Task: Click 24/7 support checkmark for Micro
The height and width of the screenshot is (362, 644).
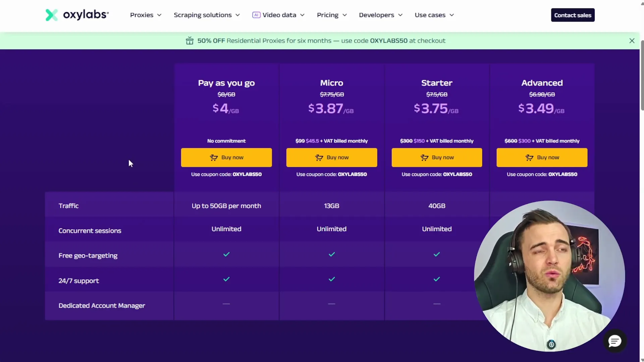Action: [332, 279]
